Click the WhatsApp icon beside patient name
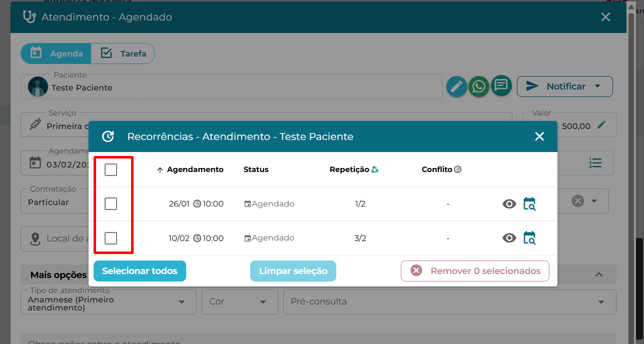This screenshot has height=344, width=644. coord(479,86)
